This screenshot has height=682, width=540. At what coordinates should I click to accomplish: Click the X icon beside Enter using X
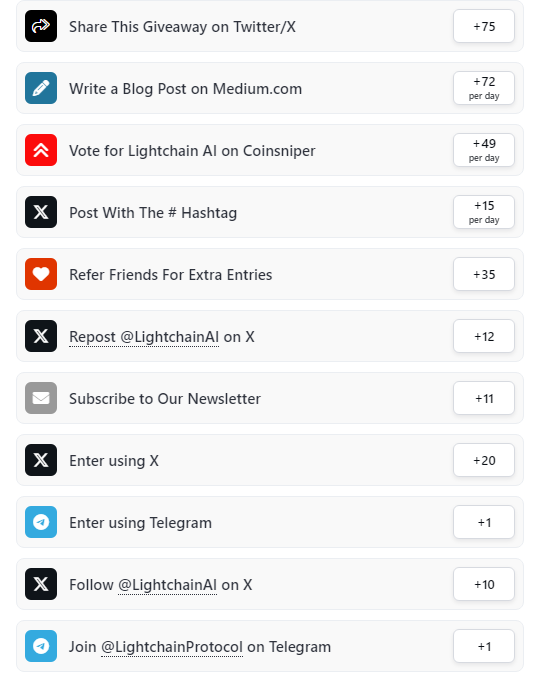(41, 460)
